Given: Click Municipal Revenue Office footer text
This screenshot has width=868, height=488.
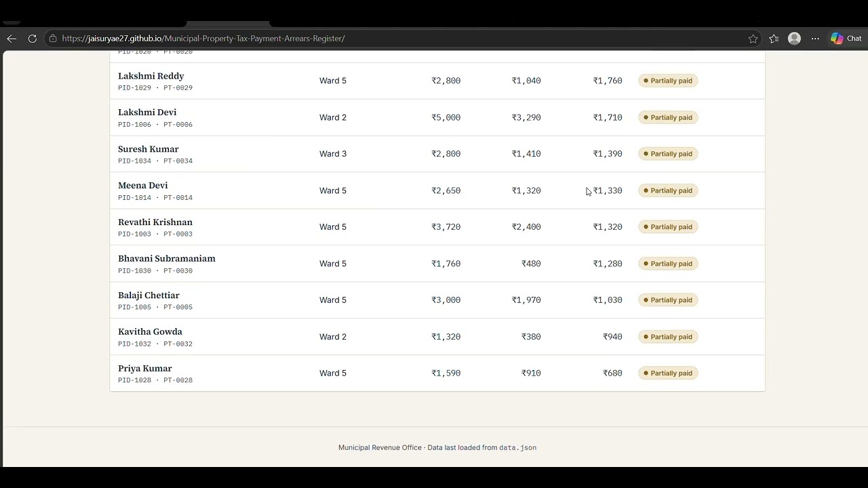Looking at the screenshot, I should (x=380, y=448).
